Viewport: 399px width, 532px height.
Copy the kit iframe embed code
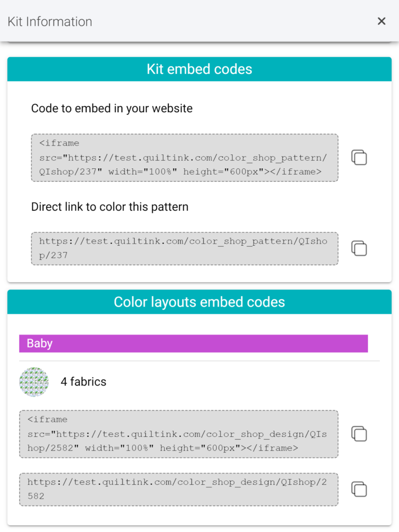[359, 157]
